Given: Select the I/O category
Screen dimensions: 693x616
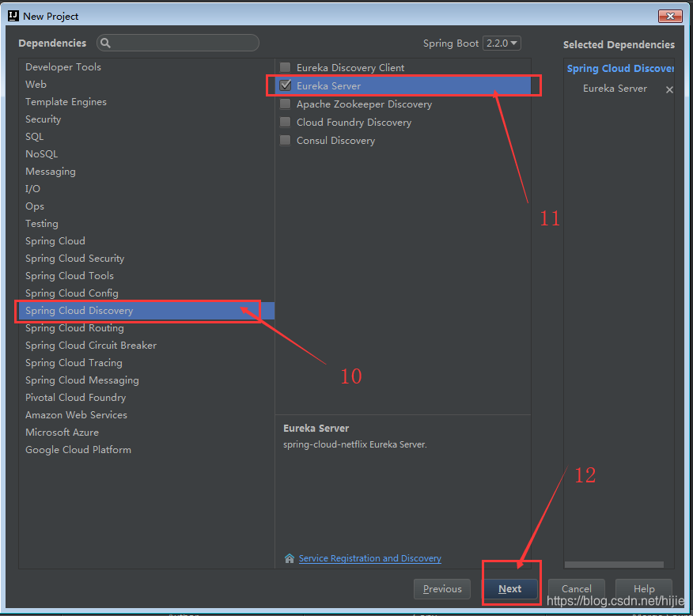Looking at the screenshot, I should (146, 189).
